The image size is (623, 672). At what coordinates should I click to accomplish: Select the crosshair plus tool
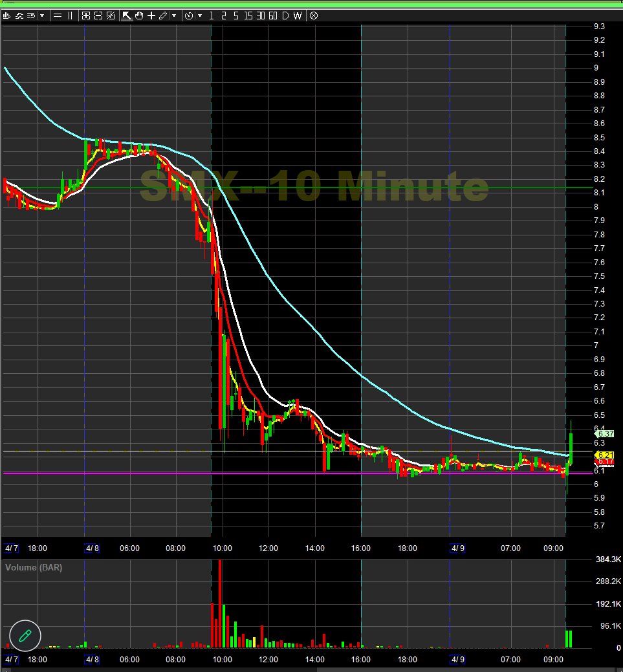click(x=149, y=16)
